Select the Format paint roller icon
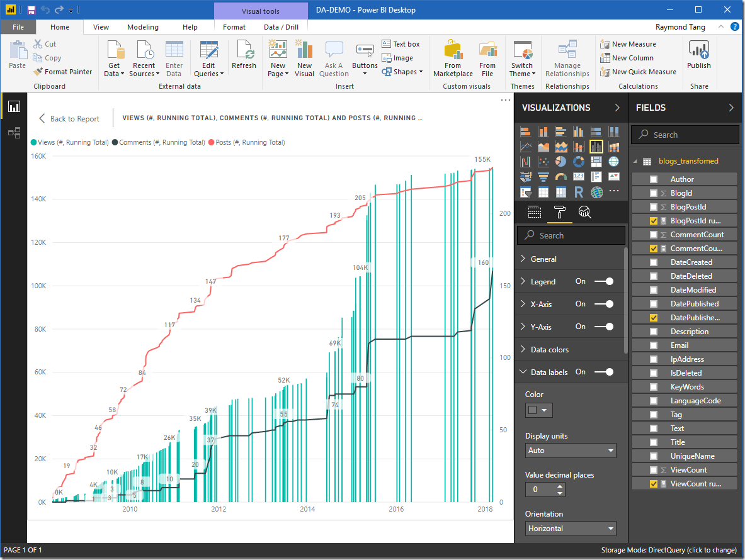 click(559, 212)
